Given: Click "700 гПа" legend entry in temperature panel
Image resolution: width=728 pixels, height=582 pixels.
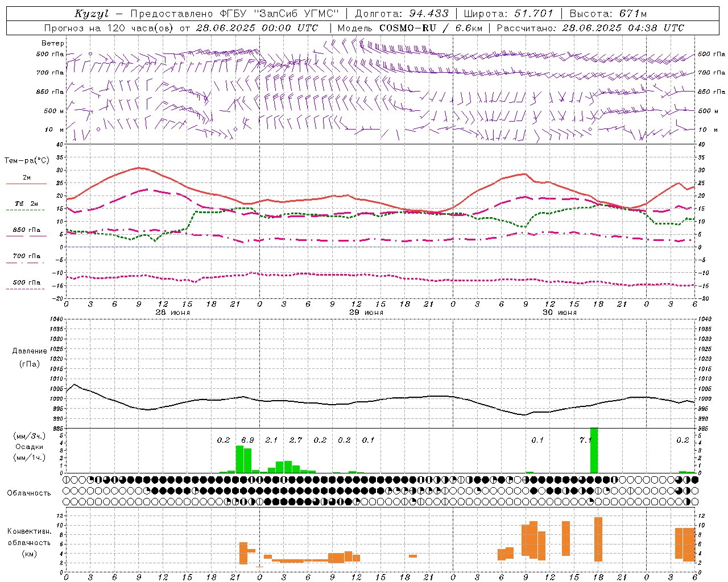Looking at the screenshot, I should [27, 256].
